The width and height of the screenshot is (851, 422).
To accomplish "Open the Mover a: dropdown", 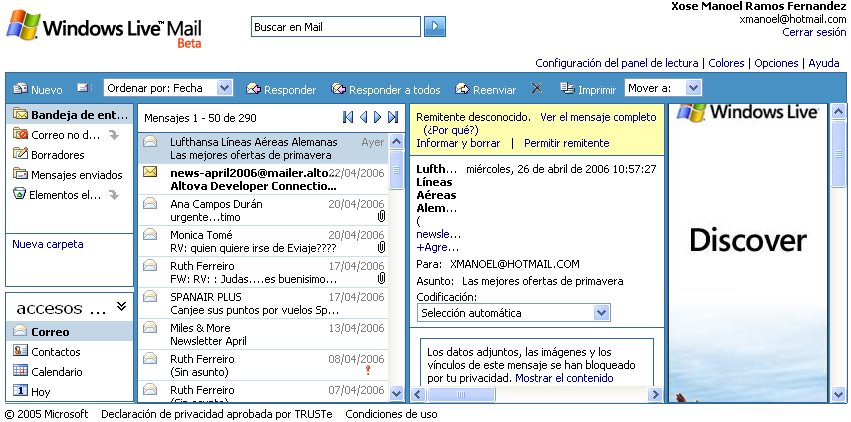I will pos(663,88).
